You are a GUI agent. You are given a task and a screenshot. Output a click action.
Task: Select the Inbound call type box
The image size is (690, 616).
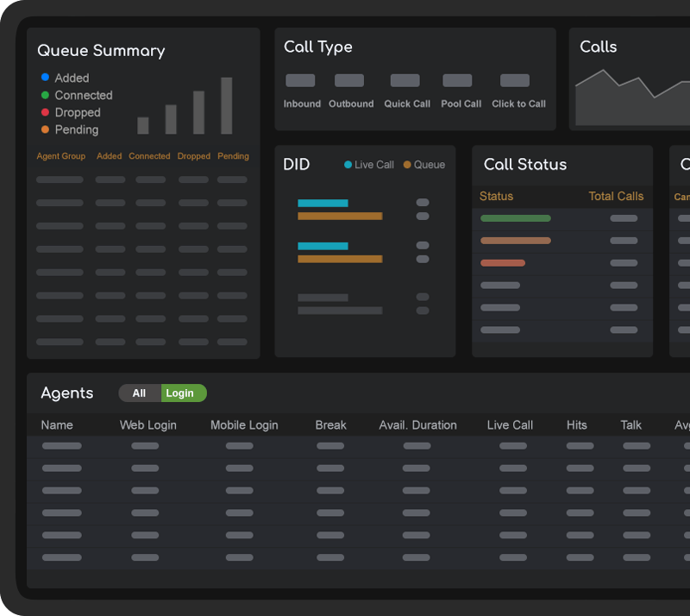(300, 80)
